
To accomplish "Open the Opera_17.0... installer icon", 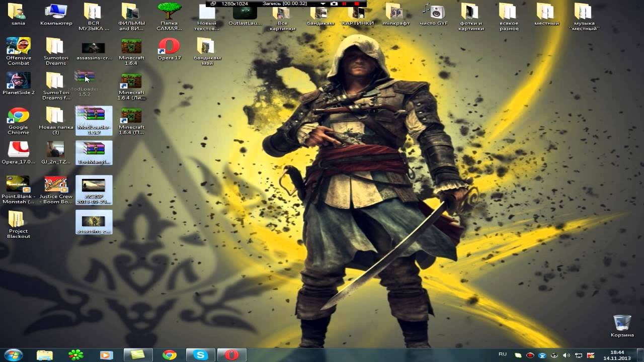I will (18, 153).
